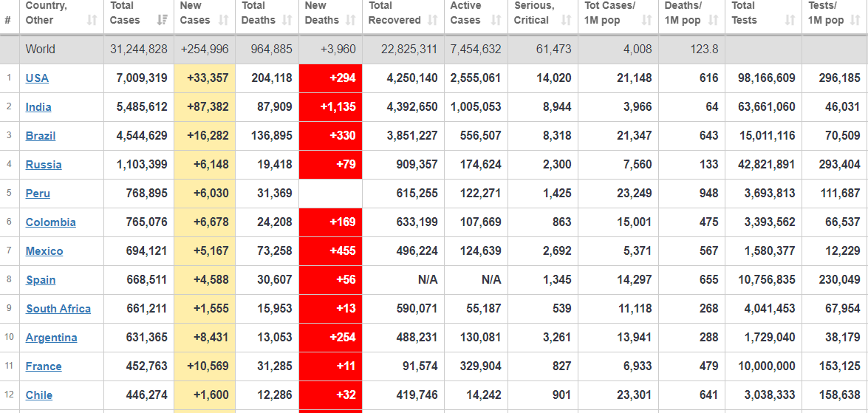Viewport: 868px width, 413px height.
Task: Click Colombia serious critical 863
Action: [562, 222]
